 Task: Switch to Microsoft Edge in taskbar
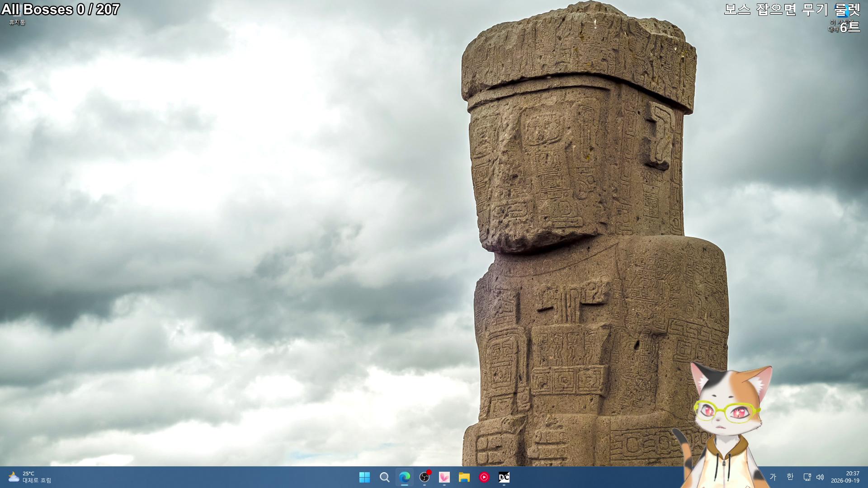[404, 477]
